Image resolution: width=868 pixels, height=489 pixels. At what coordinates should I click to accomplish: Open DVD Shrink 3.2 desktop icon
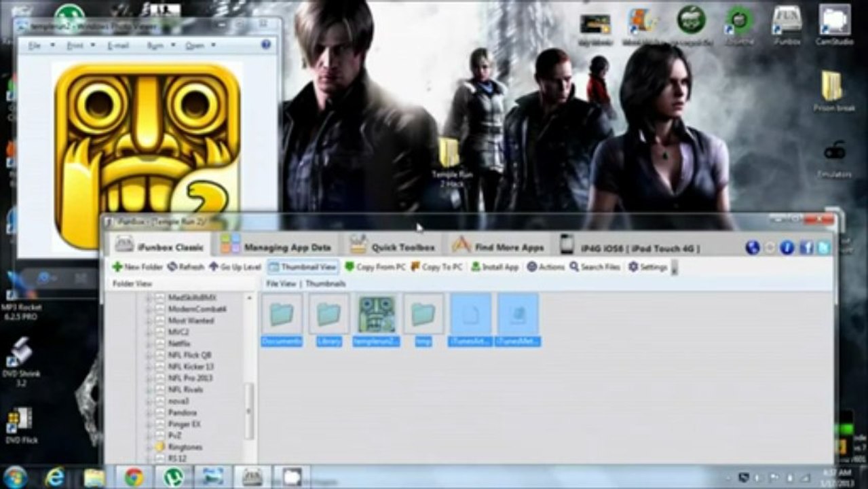point(22,362)
